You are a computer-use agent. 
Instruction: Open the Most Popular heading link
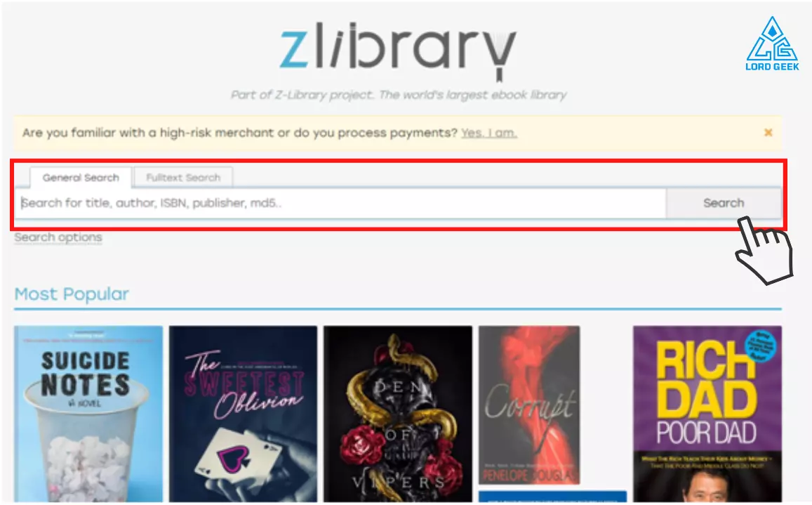pyautogui.click(x=72, y=294)
